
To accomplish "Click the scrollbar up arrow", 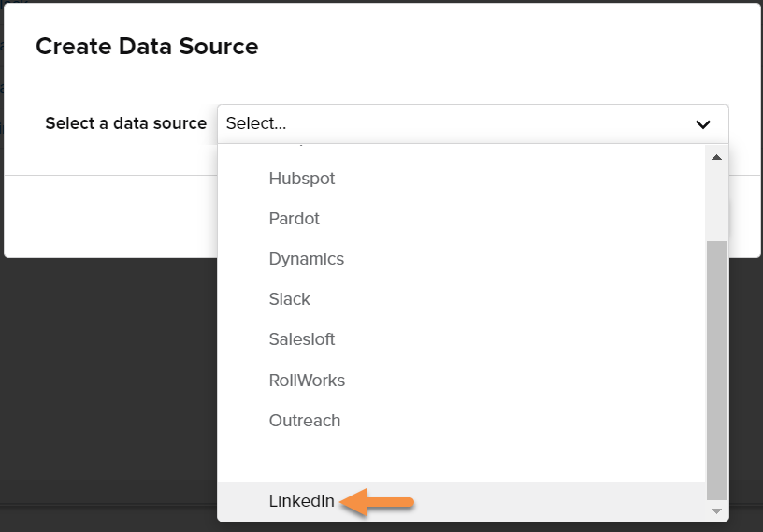I will pyautogui.click(x=716, y=157).
